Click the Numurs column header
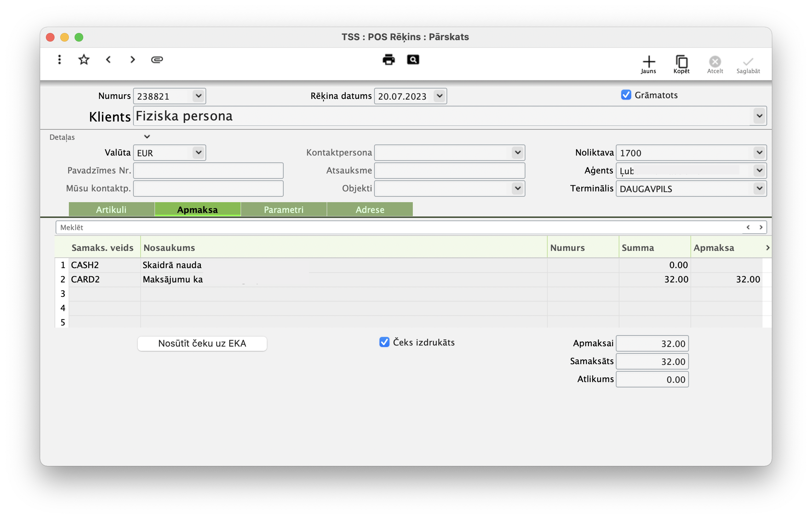Screen dimensions: 812x519 (x=583, y=248)
